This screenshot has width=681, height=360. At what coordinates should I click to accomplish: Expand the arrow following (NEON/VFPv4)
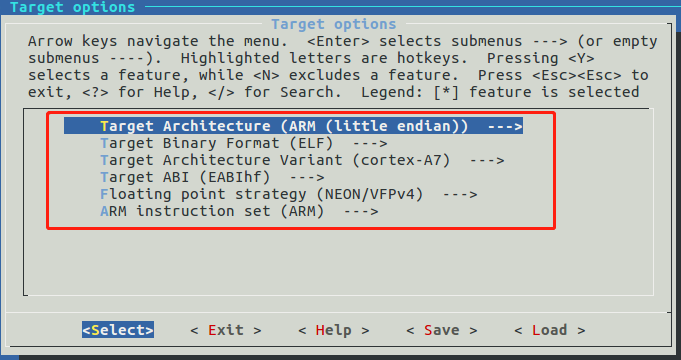point(460,195)
